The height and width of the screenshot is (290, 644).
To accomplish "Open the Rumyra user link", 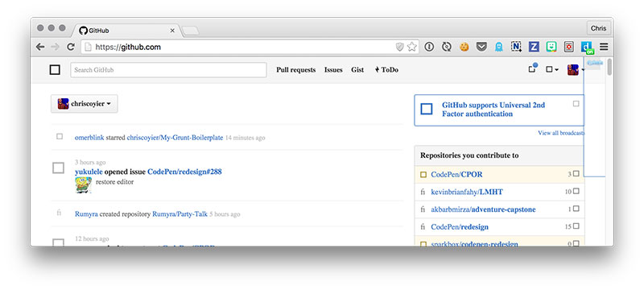I will [x=86, y=214].
